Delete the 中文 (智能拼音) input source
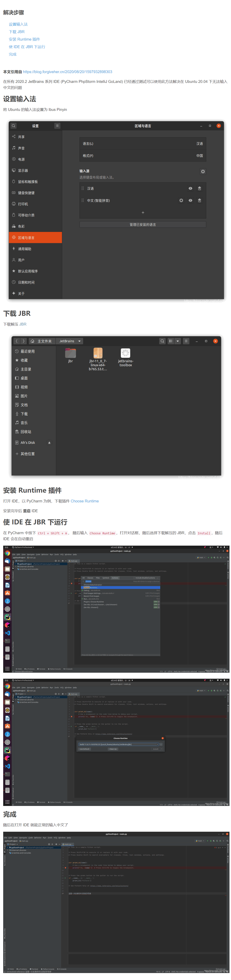This screenshot has height=980, width=231. [199, 201]
